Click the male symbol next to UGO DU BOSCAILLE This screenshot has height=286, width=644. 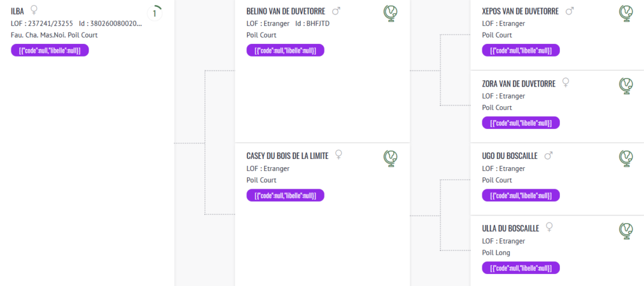(548, 155)
